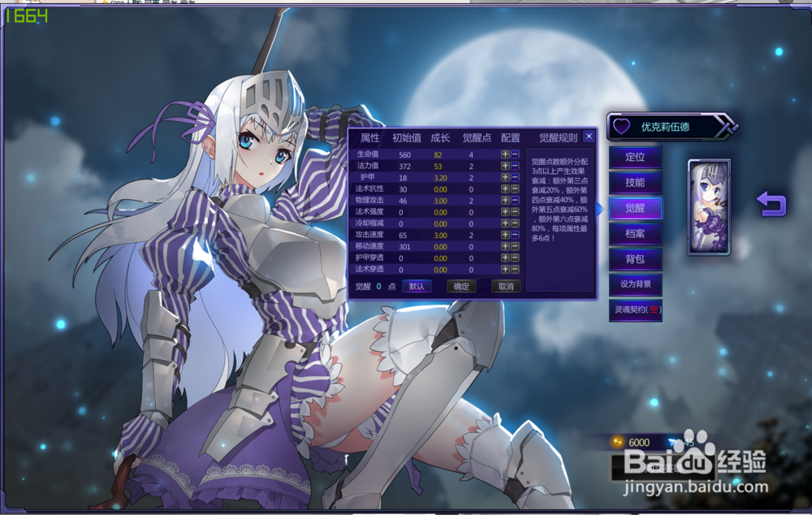Click the minus button in 护甲 row
The height and width of the screenshot is (515, 812).
(x=515, y=177)
